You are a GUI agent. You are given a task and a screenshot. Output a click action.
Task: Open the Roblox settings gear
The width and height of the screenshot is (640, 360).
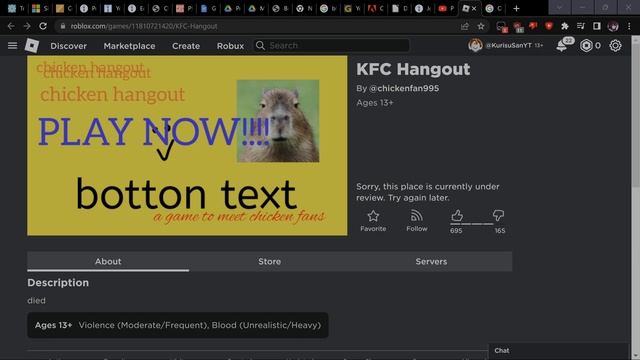coord(615,45)
